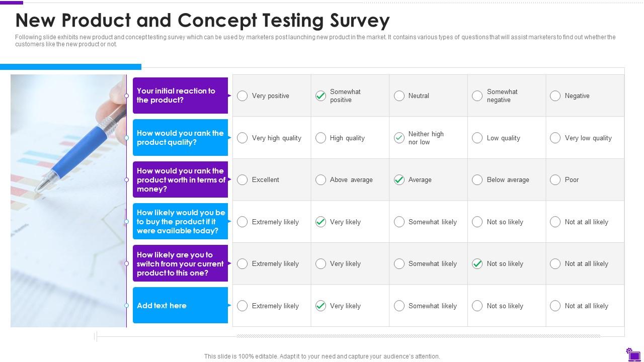Click the green checkmark next to 'Average'
This screenshot has width=644, height=362.
(x=399, y=179)
